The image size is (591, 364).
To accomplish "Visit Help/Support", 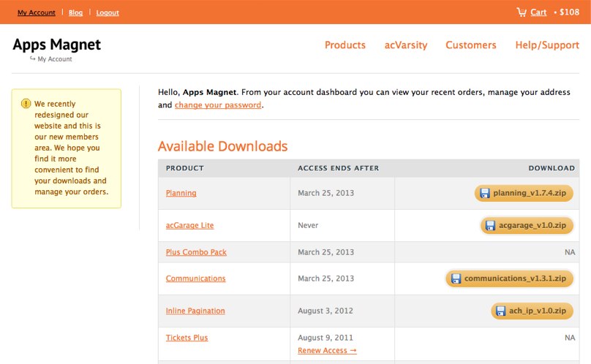I will 547,45.
